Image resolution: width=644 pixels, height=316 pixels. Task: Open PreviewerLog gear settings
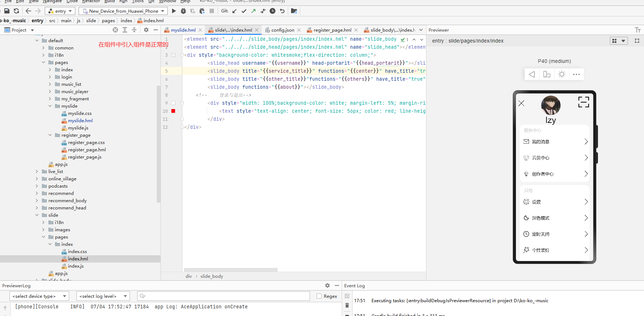click(x=327, y=285)
